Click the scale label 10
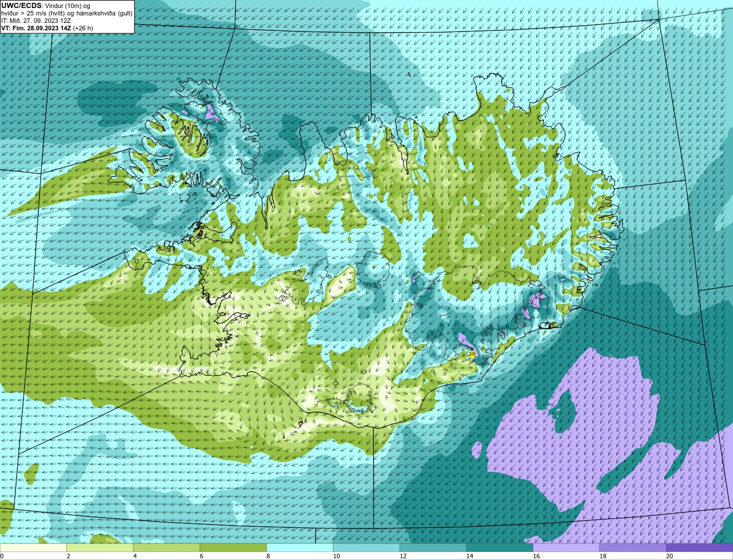The width and height of the screenshot is (733, 560). [336, 556]
